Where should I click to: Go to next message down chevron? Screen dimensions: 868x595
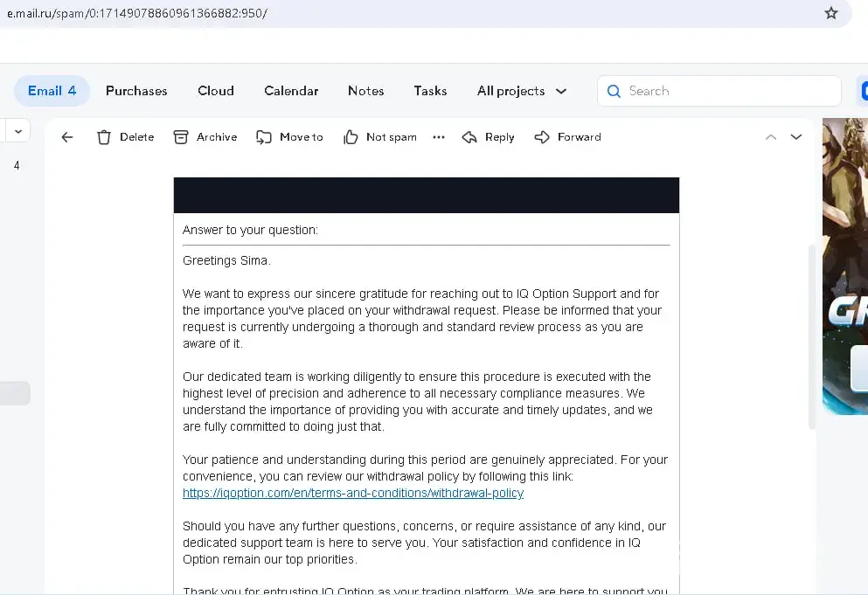pyautogui.click(x=796, y=137)
